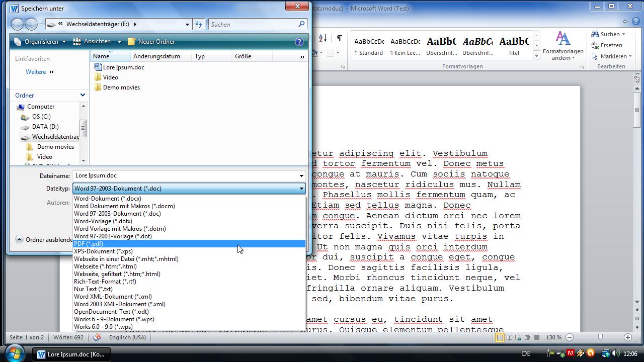The image size is (644, 362).
Task: Click the refresh icon beside the address bar
Action: (199, 24)
